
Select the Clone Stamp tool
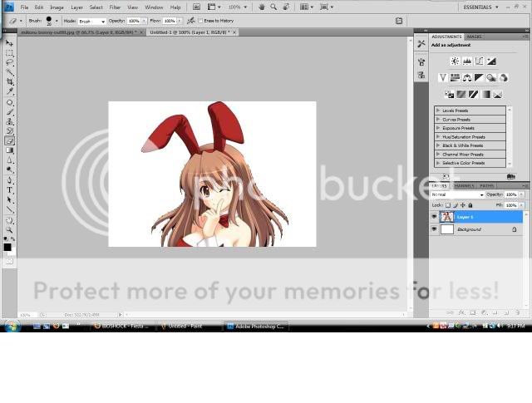tap(9, 122)
